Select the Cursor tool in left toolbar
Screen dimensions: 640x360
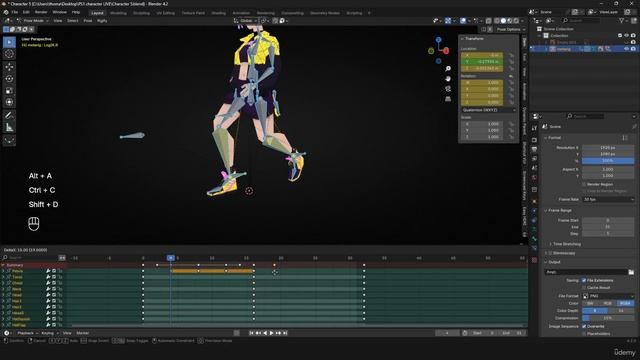9,54
